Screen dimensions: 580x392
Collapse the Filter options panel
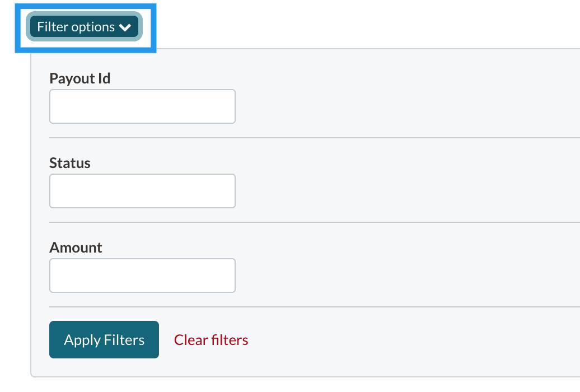[x=85, y=27]
